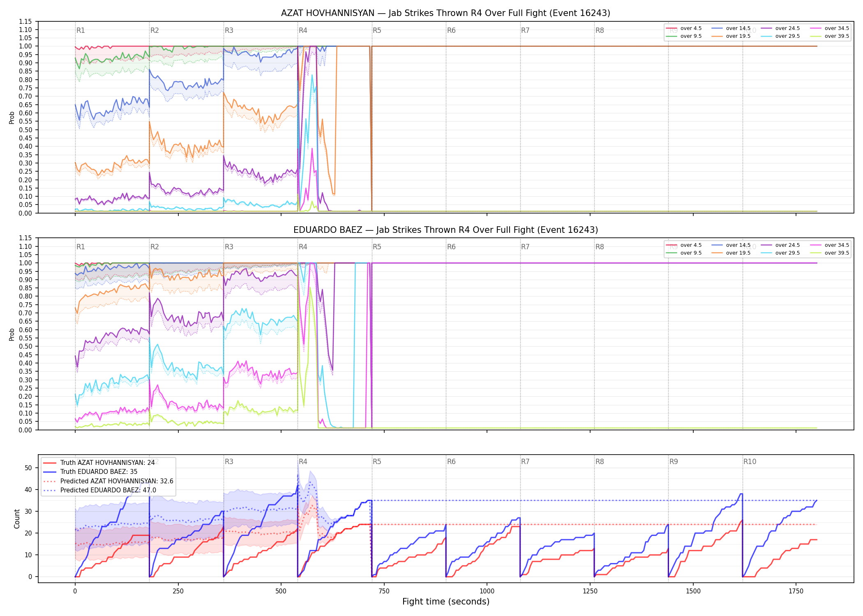Screen dimensions: 863x616
Task: Click 'over 29.5' legend entry in top chart
Action: click(780, 36)
